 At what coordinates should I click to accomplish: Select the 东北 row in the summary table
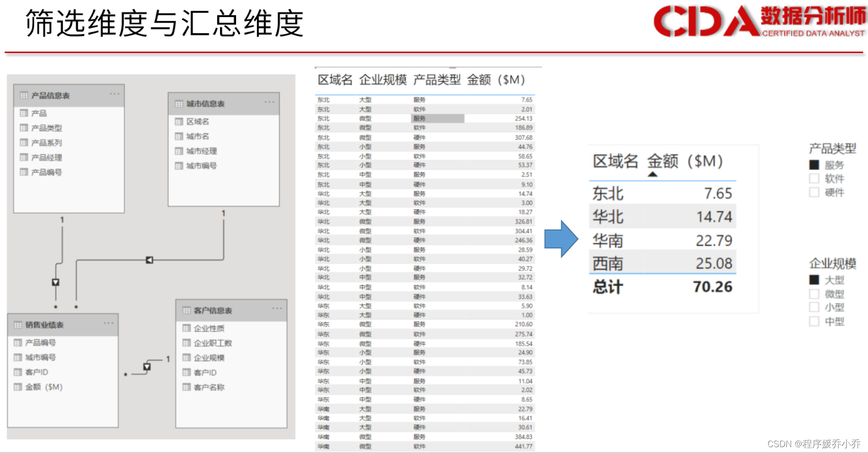pos(663,193)
